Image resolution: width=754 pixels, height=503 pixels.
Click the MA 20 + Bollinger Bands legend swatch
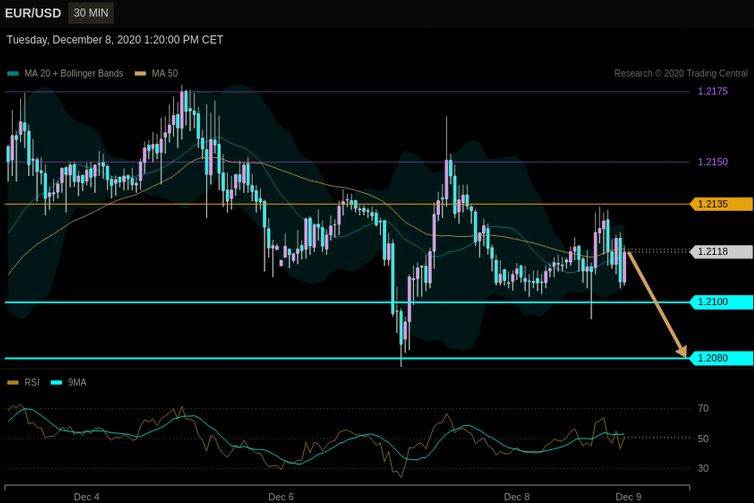coord(13,74)
